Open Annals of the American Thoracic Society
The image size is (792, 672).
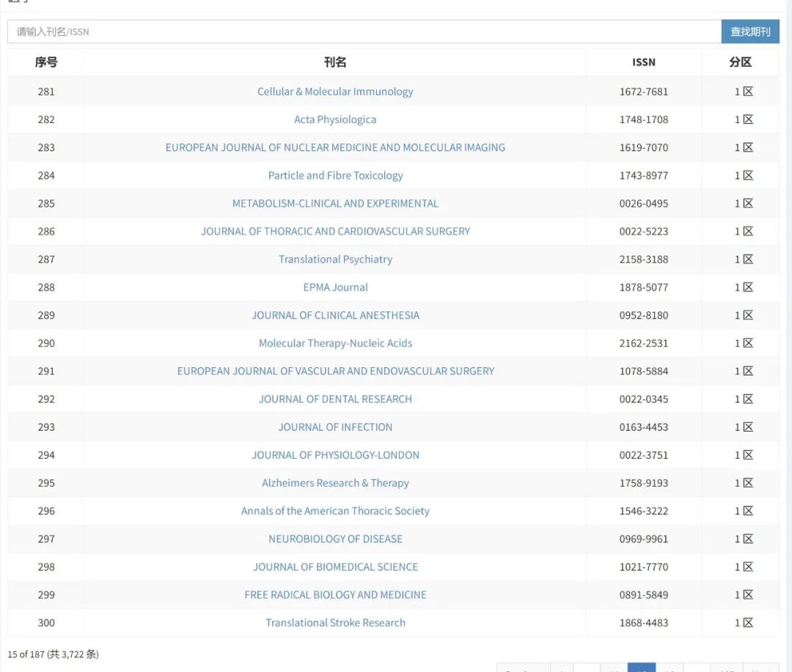pyautogui.click(x=335, y=511)
